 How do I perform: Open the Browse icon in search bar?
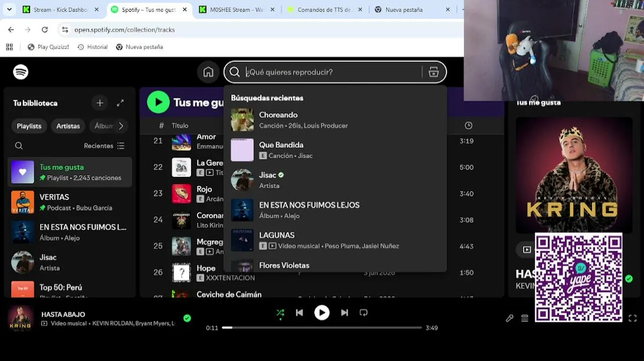434,72
